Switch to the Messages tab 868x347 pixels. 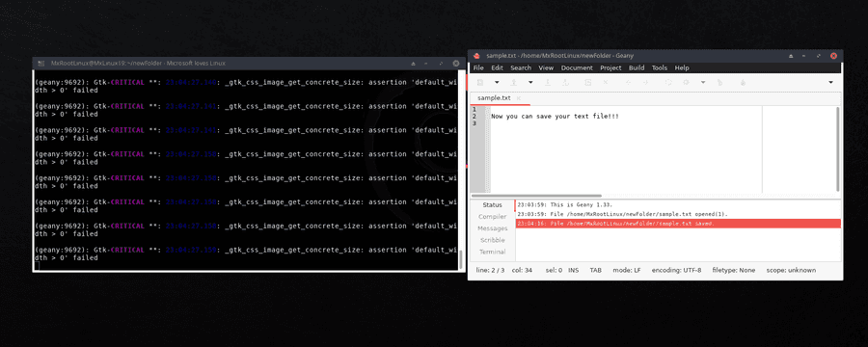(492, 228)
